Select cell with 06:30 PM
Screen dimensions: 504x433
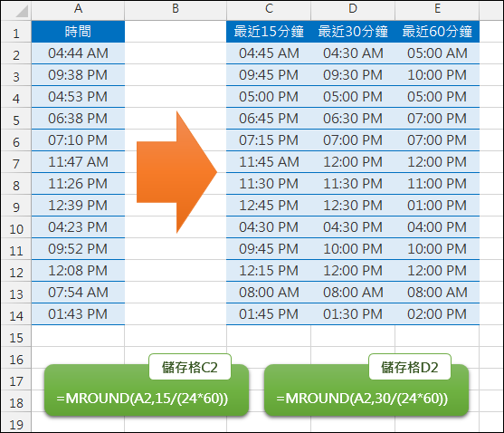click(353, 119)
